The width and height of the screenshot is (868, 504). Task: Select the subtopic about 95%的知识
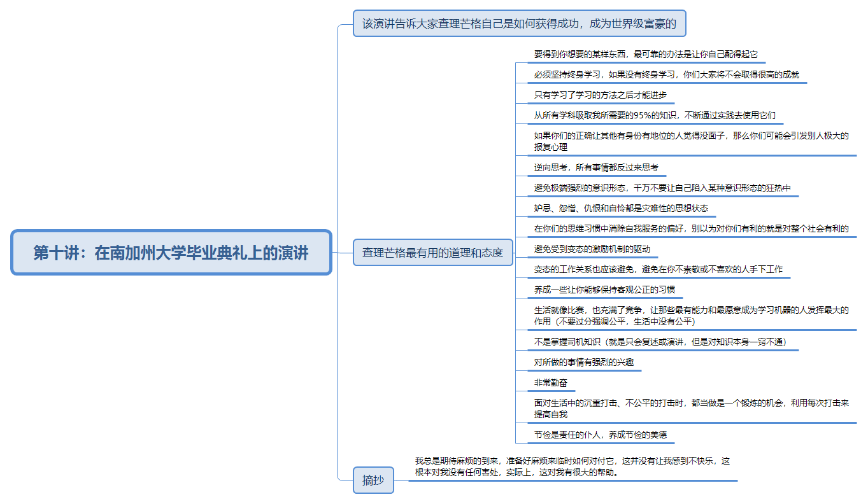(x=655, y=115)
